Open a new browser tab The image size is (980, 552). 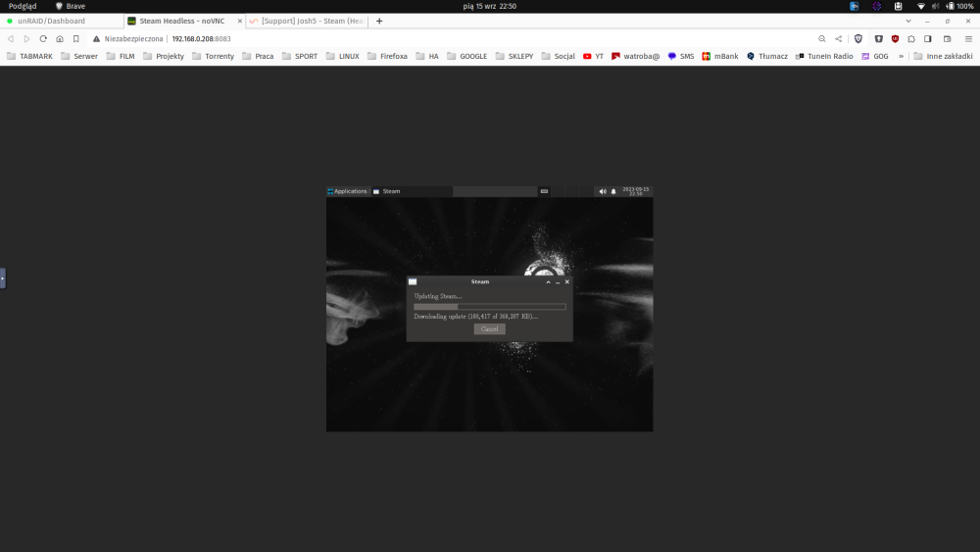(x=378, y=21)
